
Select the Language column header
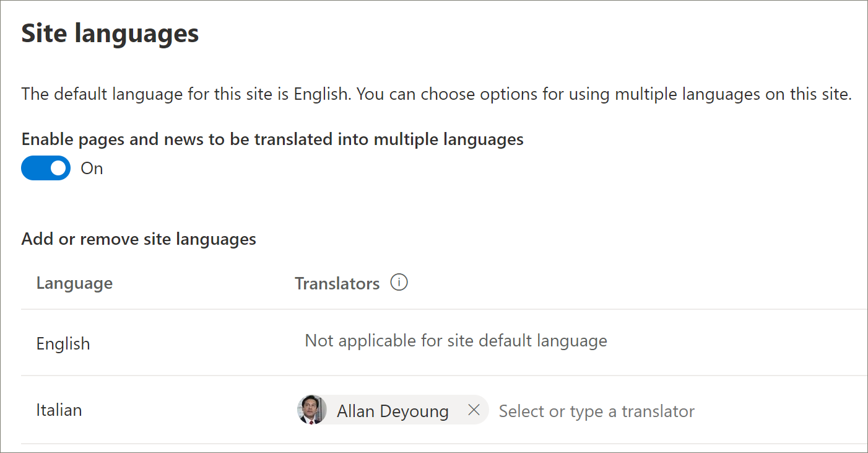(74, 283)
